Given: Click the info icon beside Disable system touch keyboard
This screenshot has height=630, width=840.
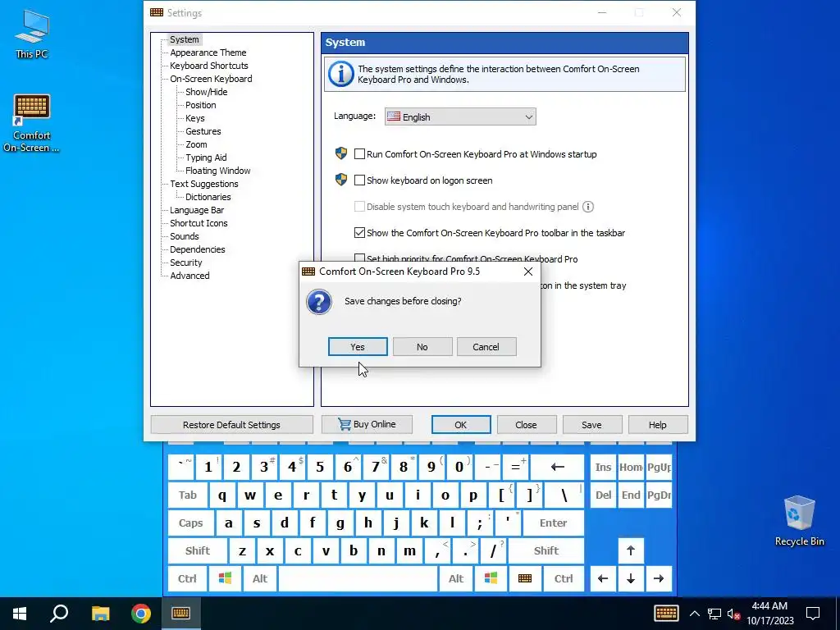Looking at the screenshot, I should click(587, 207).
